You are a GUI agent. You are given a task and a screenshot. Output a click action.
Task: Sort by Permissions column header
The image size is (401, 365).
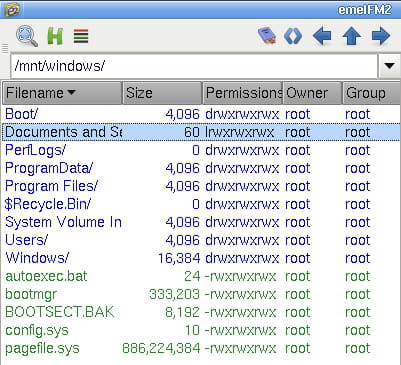(x=242, y=93)
